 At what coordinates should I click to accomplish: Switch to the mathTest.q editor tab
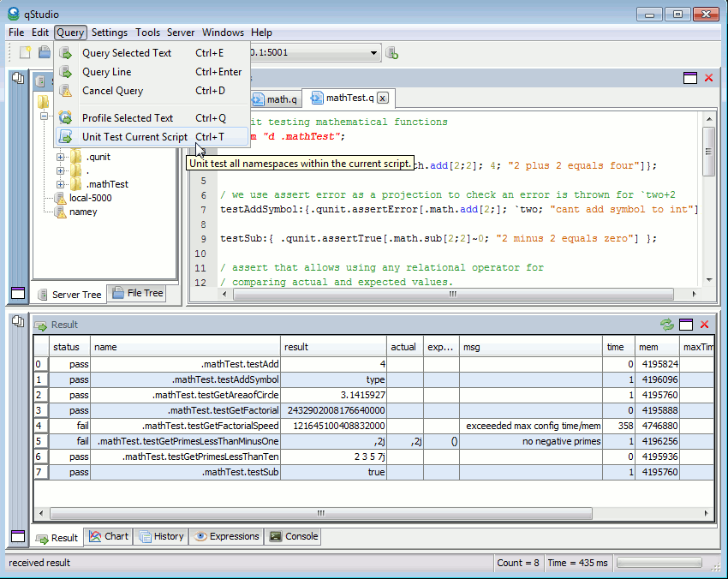349,98
